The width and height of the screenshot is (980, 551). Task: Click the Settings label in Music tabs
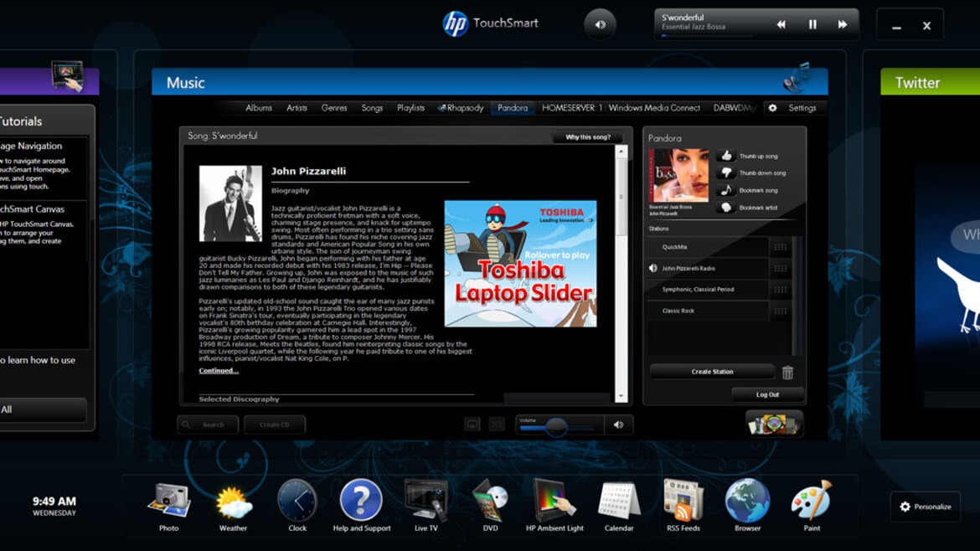coord(802,108)
